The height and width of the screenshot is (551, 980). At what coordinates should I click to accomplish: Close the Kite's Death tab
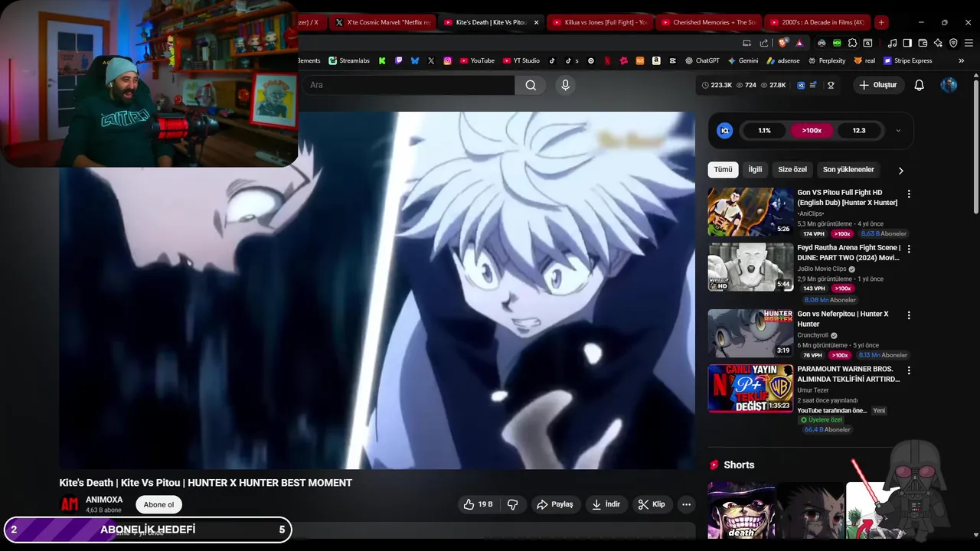point(536,22)
